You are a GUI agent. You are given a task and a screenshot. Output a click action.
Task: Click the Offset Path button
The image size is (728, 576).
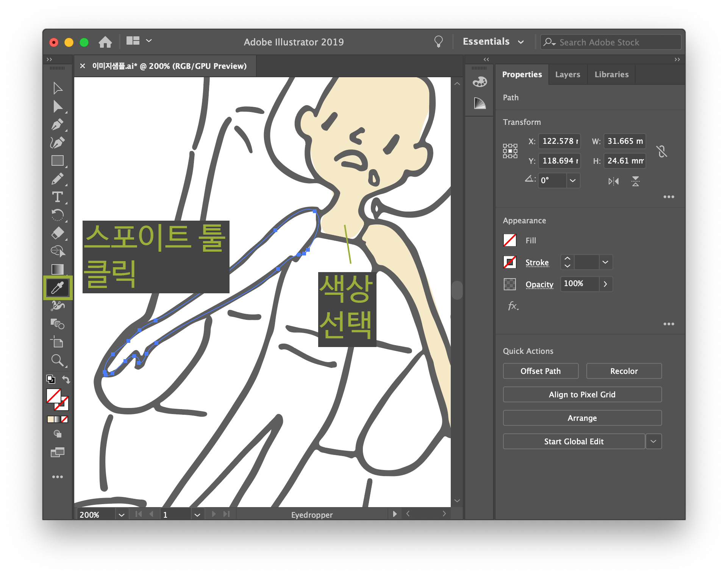pyautogui.click(x=540, y=371)
